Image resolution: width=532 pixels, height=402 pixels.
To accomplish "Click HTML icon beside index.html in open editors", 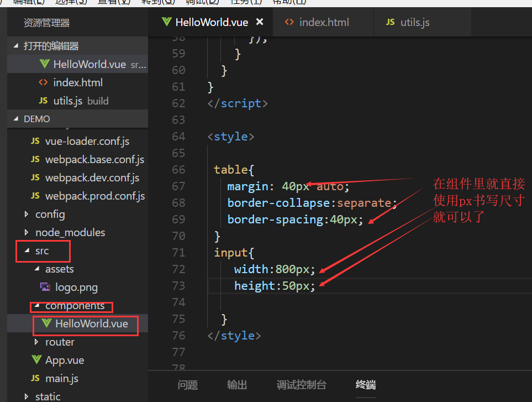I will point(43,82).
